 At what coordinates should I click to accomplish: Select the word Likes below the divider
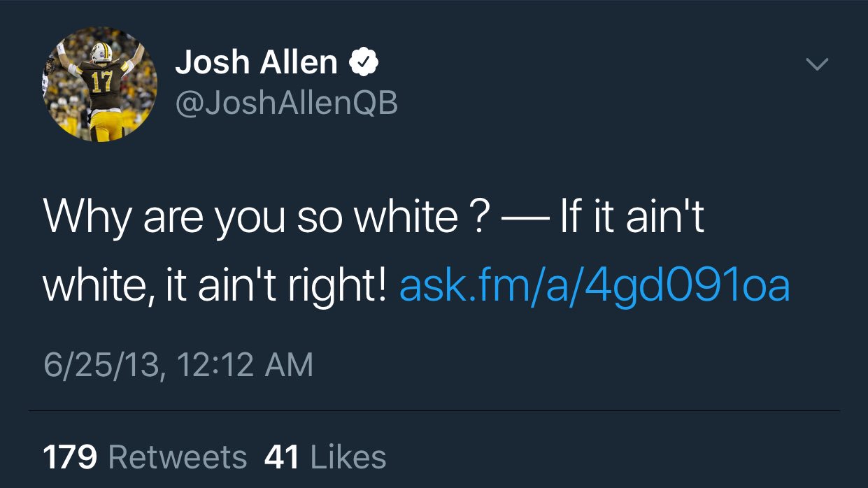pos(348,458)
